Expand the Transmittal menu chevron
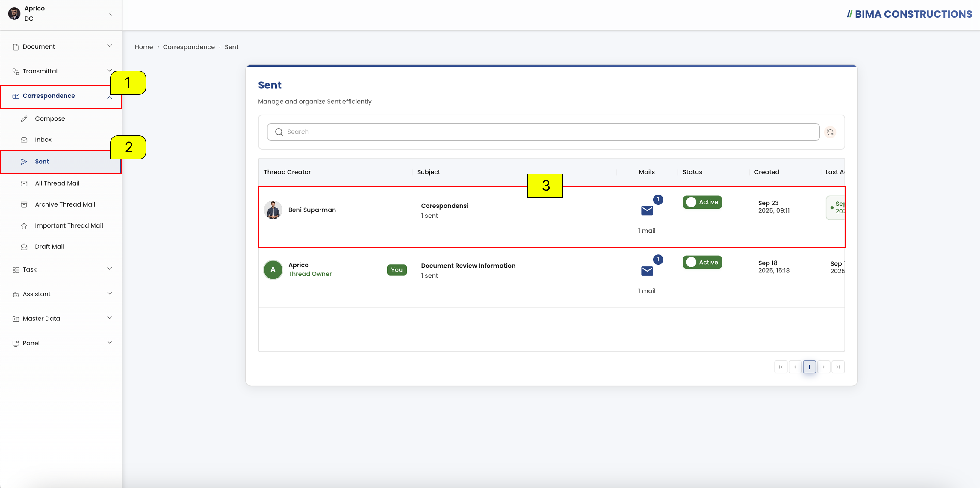This screenshot has width=980, height=488. [110, 70]
